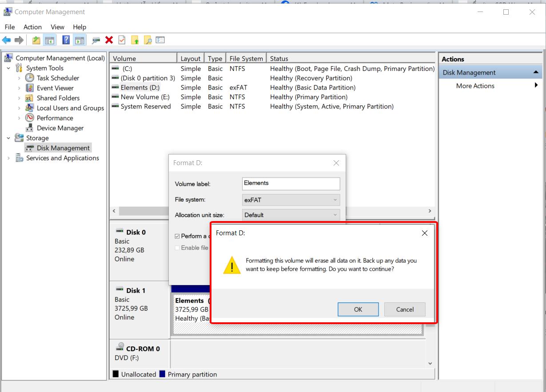
Task: Click the Properties checkmark page icon
Action: (x=122, y=40)
